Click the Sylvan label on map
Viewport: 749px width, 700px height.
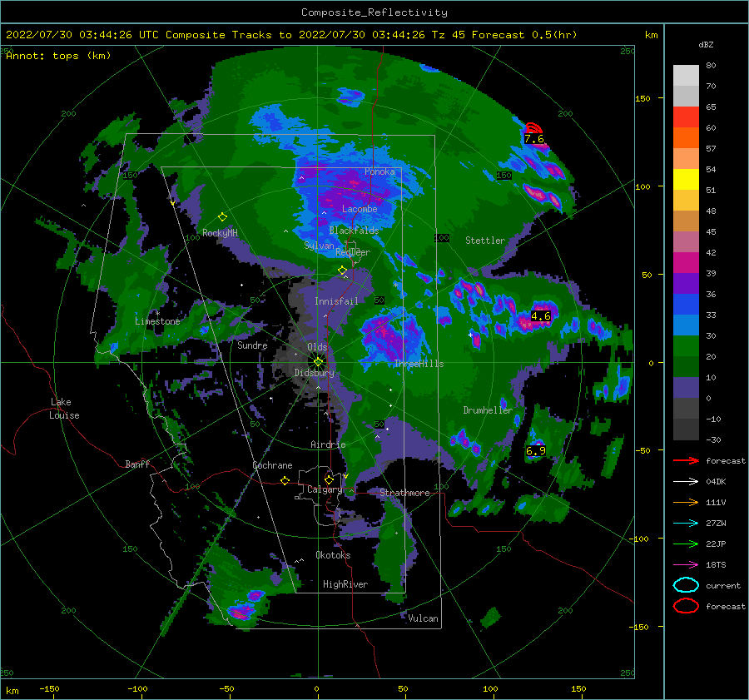pos(319,246)
